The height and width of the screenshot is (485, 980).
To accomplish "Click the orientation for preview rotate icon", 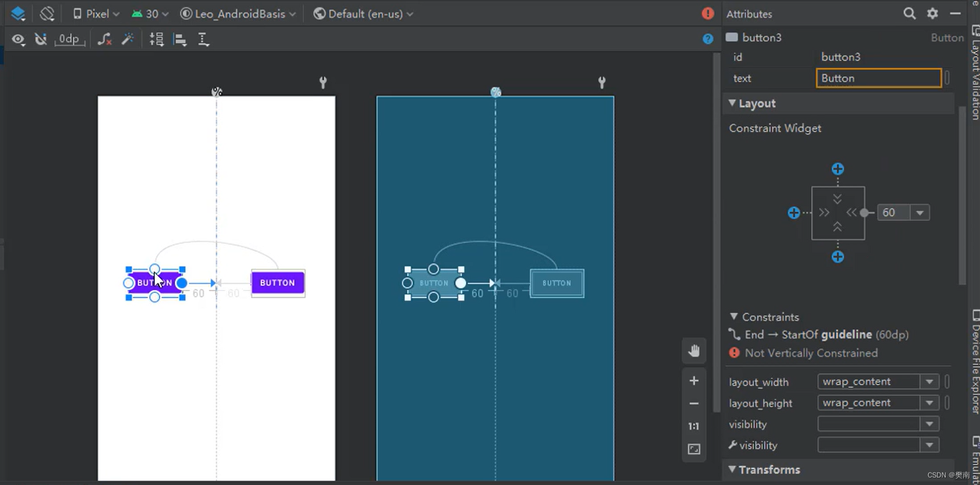I will coord(47,14).
